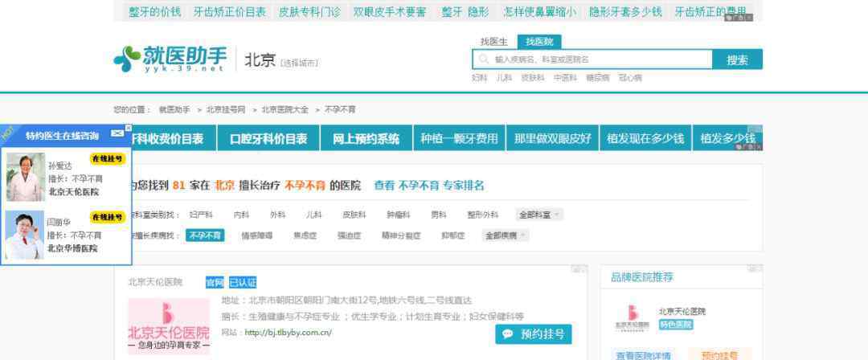Go to 北京挂号网 in the breadcrumb
The image size is (868, 360).
[x=226, y=109]
